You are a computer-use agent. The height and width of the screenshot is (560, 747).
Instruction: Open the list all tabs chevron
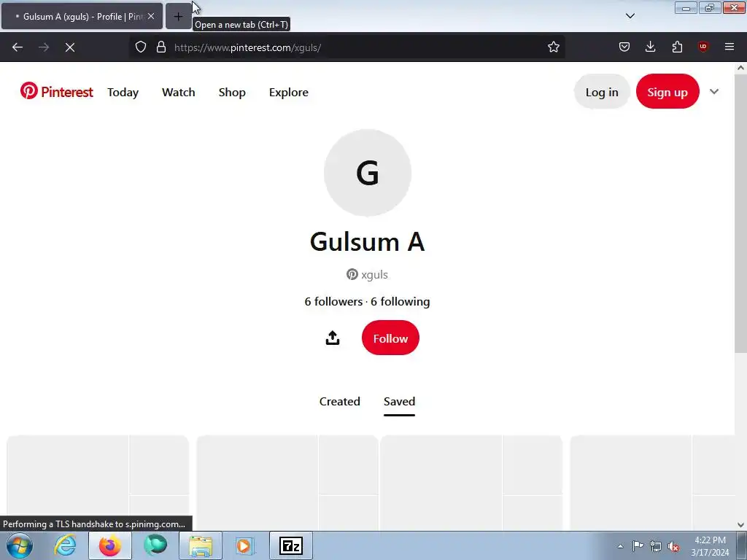(630, 16)
